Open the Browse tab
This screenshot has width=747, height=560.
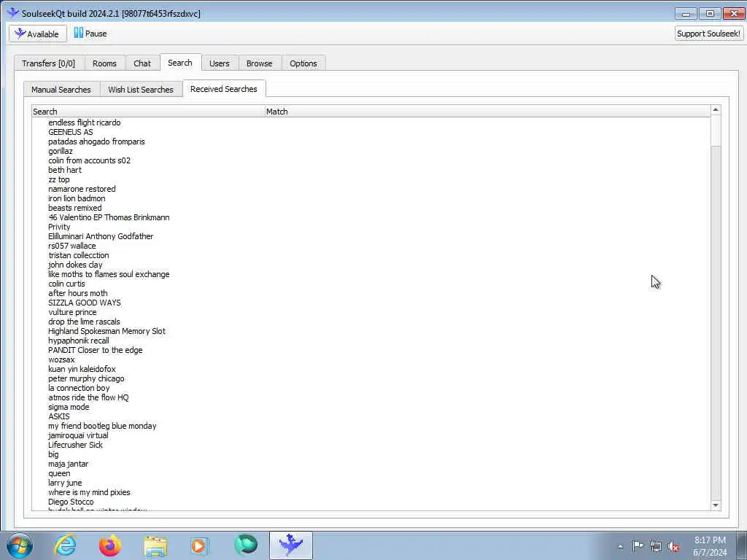point(260,63)
